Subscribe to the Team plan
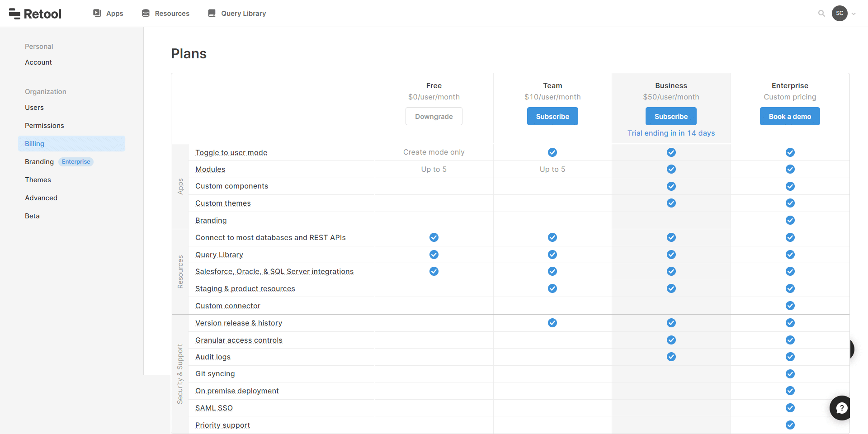This screenshot has width=868, height=434. point(552,116)
